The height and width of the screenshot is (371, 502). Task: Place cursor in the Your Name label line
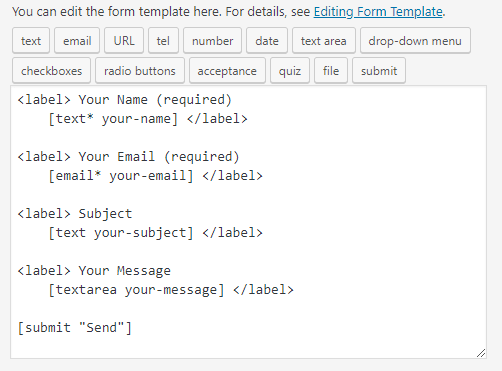tap(124, 100)
